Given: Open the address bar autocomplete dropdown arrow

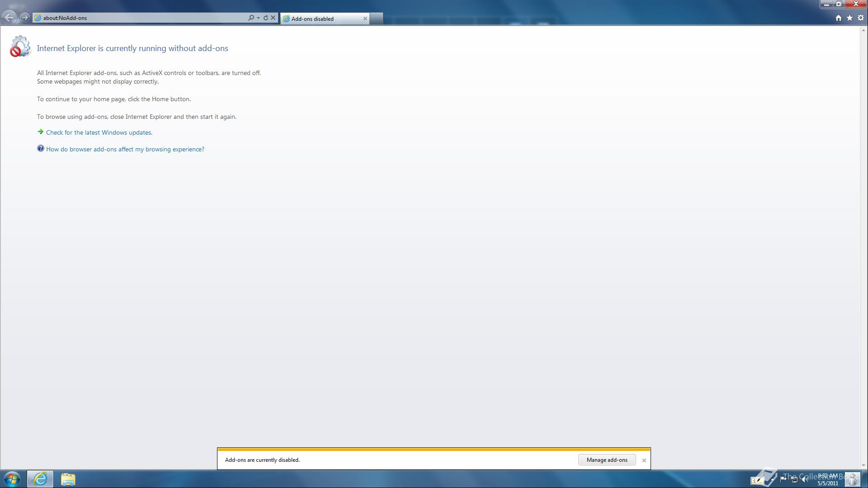Looking at the screenshot, I should (x=258, y=18).
